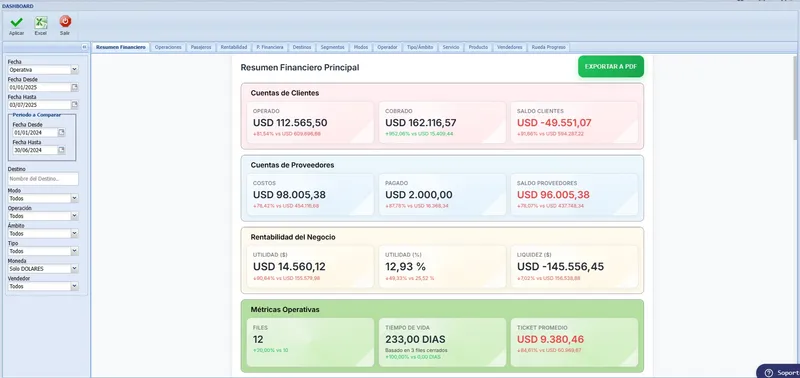Viewport: 800px width, 378px height.
Task: Open the calendar for comparison period Fecha Hasta
Action: click(x=62, y=150)
